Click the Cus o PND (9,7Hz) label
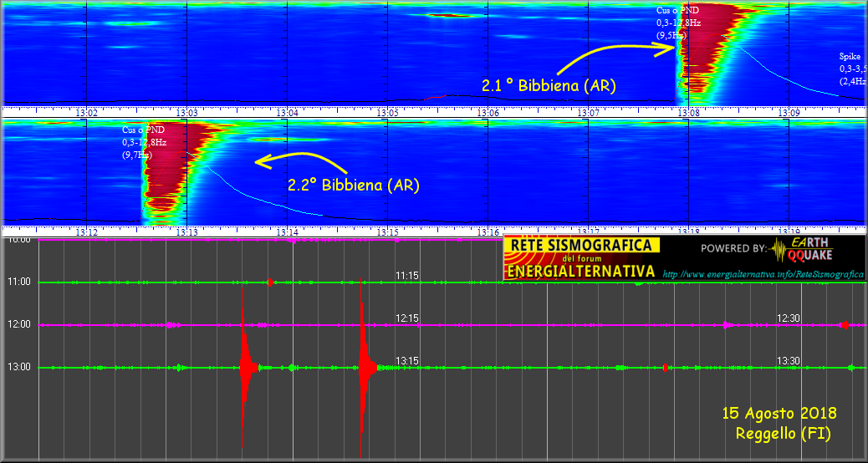This screenshot has width=868, height=463. 145,143
